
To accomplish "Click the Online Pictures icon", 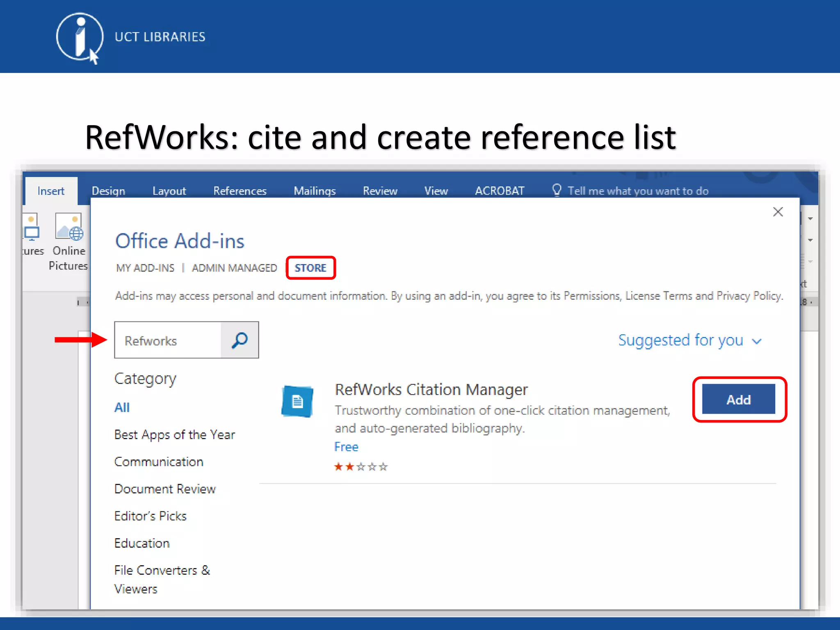I will click(x=69, y=226).
